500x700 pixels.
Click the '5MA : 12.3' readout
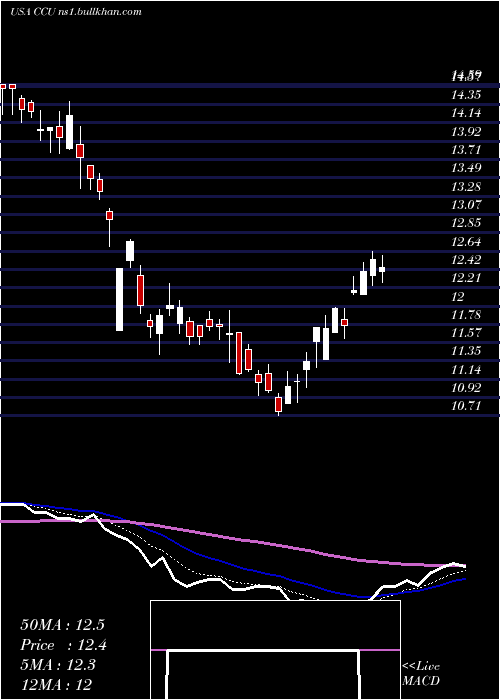(x=58, y=665)
